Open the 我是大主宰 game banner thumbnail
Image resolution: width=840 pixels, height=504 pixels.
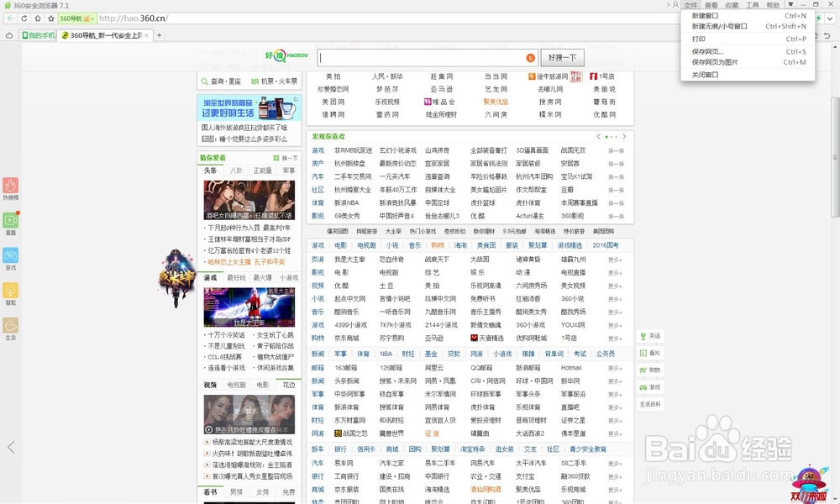[x=249, y=307]
